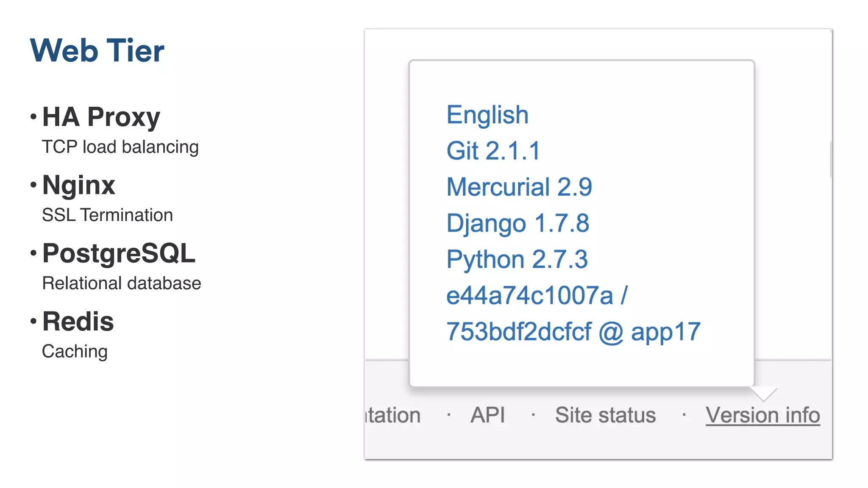Click the Git 2.1.1 entry

tap(493, 151)
